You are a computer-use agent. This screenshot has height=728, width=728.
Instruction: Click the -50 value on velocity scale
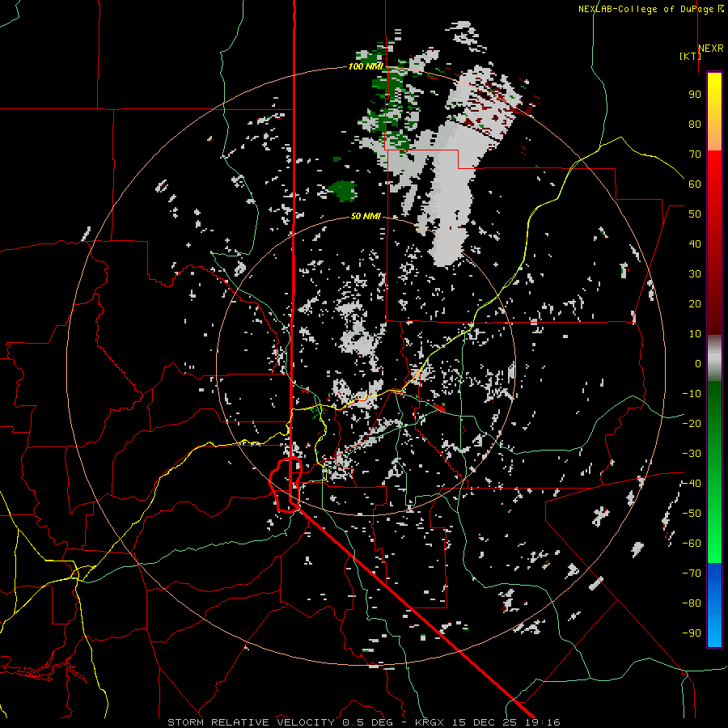tap(692, 514)
